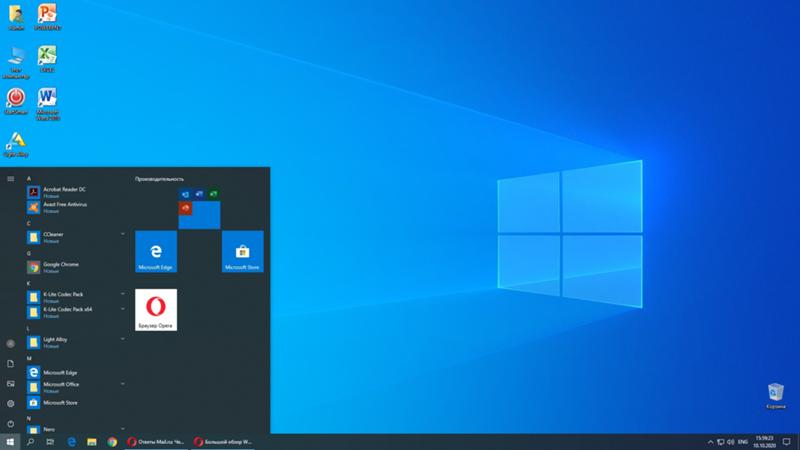The image size is (800, 450).
Task: Open Task View on the taskbar
Action: pos(50,442)
